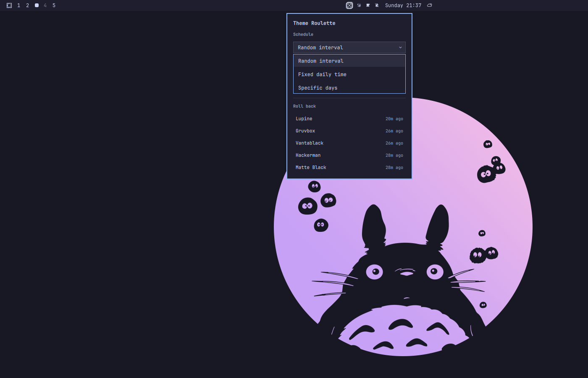Click the muted notification bell icon
The image size is (588, 378).
[377, 5]
